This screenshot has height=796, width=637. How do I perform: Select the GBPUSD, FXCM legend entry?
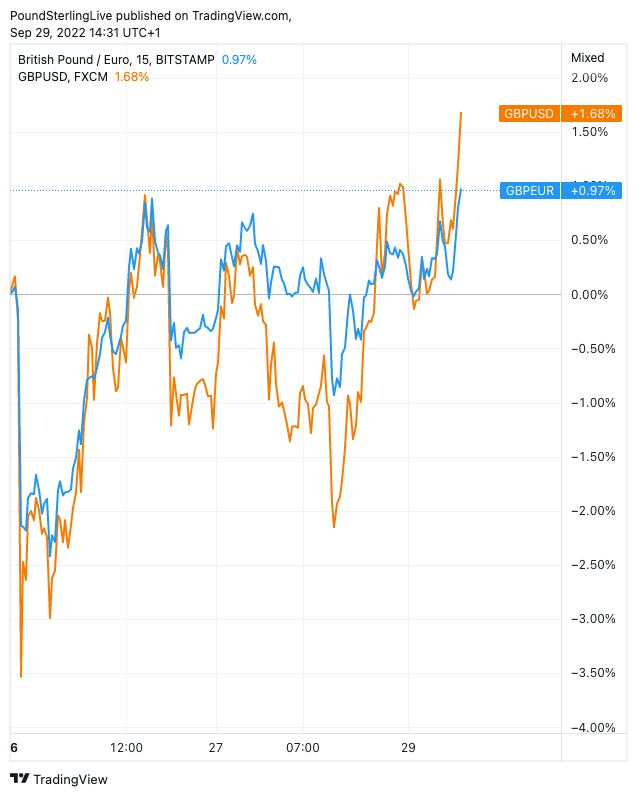pyautogui.click(x=64, y=77)
